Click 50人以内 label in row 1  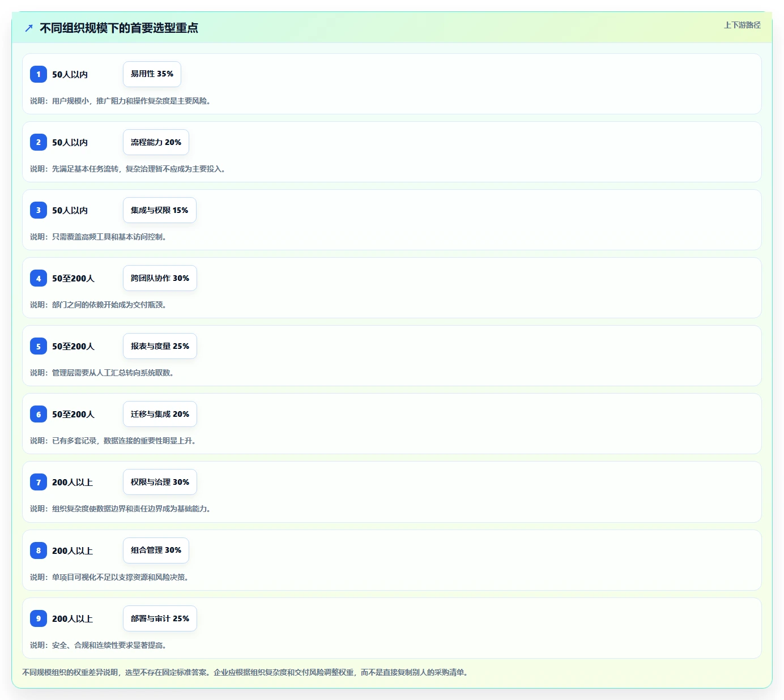(70, 74)
